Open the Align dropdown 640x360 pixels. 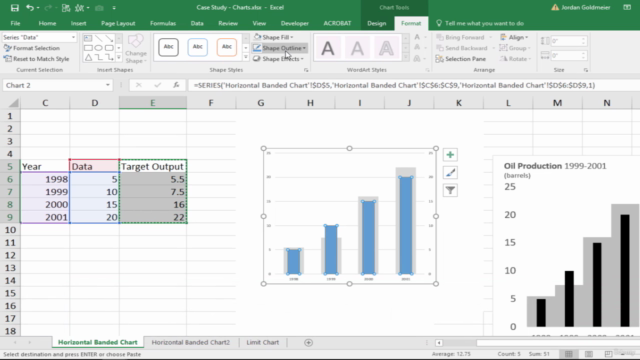(514, 37)
